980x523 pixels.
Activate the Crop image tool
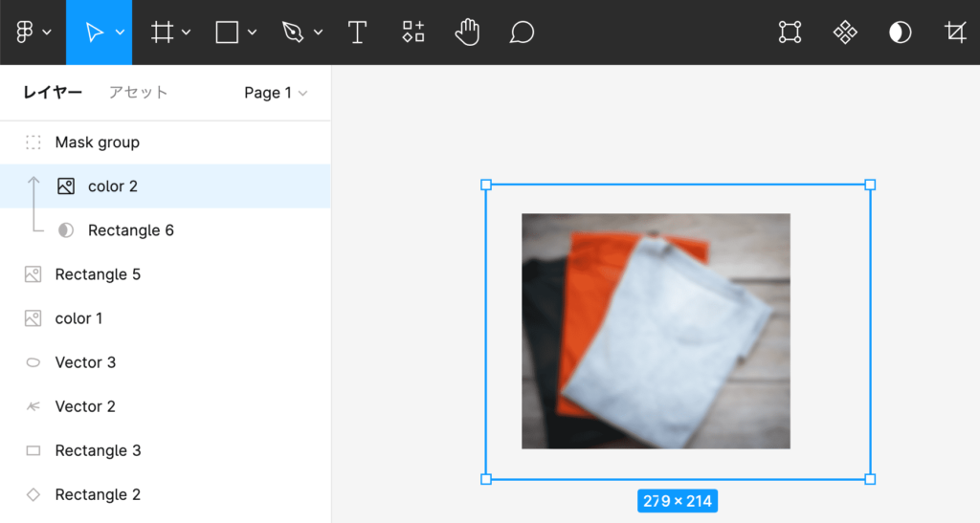click(955, 33)
